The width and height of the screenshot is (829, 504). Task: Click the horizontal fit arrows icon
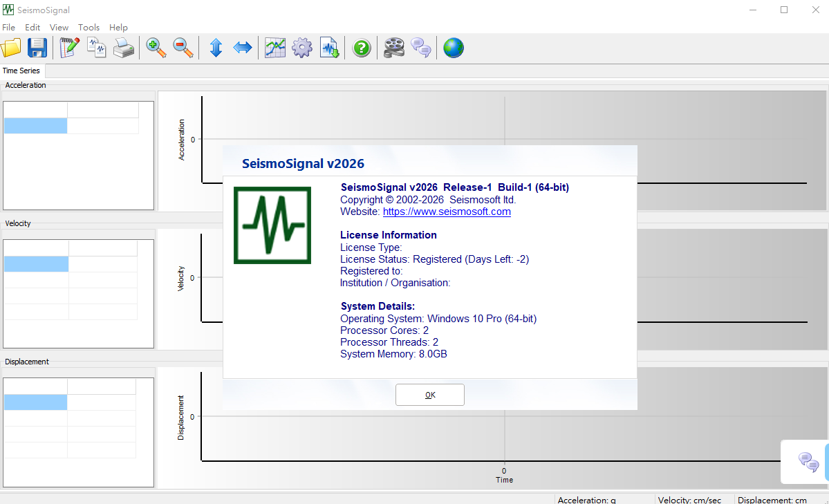coord(243,48)
